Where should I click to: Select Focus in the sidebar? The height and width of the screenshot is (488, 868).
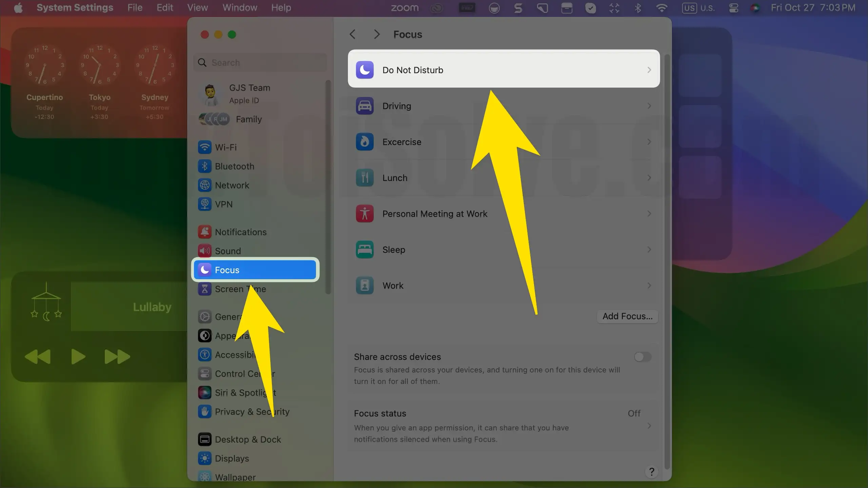pos(255,270)
